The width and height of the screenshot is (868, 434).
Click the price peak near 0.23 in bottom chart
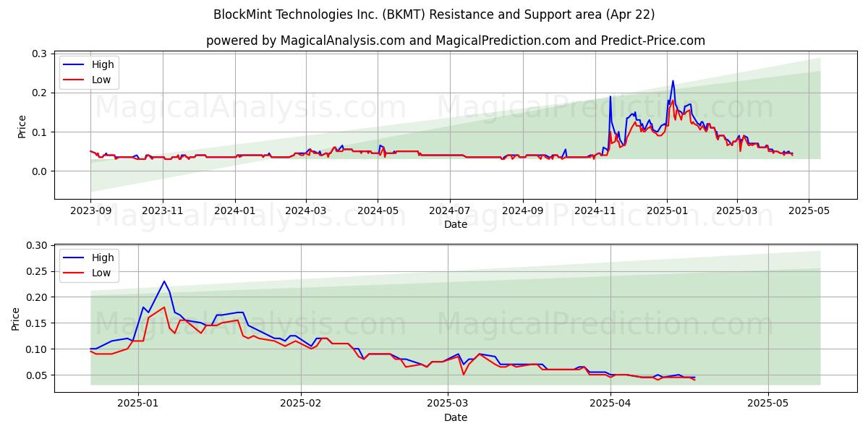pyautogui.click(x=164, y=281)
